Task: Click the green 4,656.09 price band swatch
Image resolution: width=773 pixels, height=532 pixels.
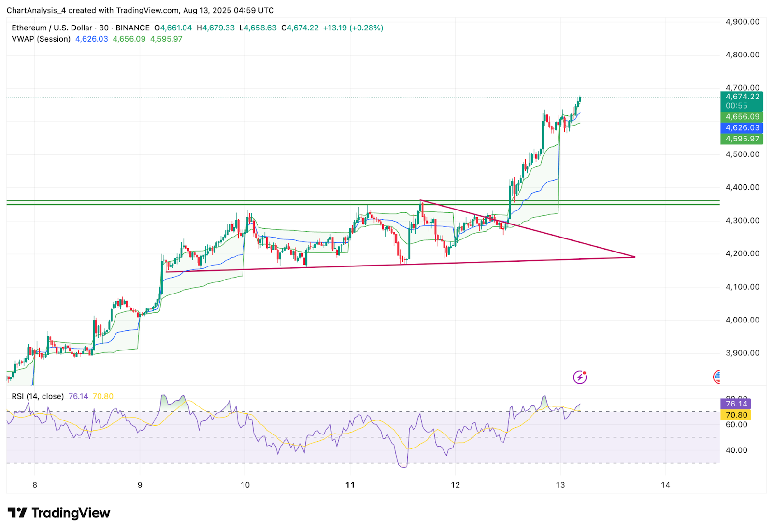Action: tap(742, 117)
